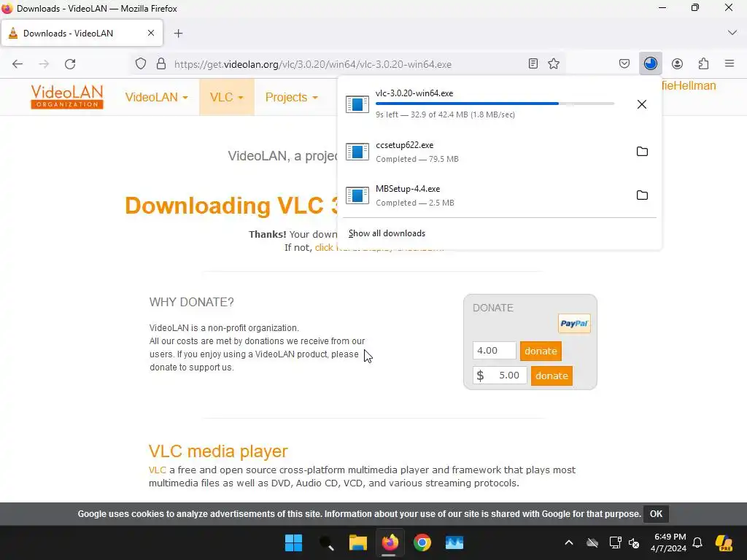This screenshot has width=747, height=560.
Task: Bookmark this page with the star icon
Action: (x=554, y=64)
